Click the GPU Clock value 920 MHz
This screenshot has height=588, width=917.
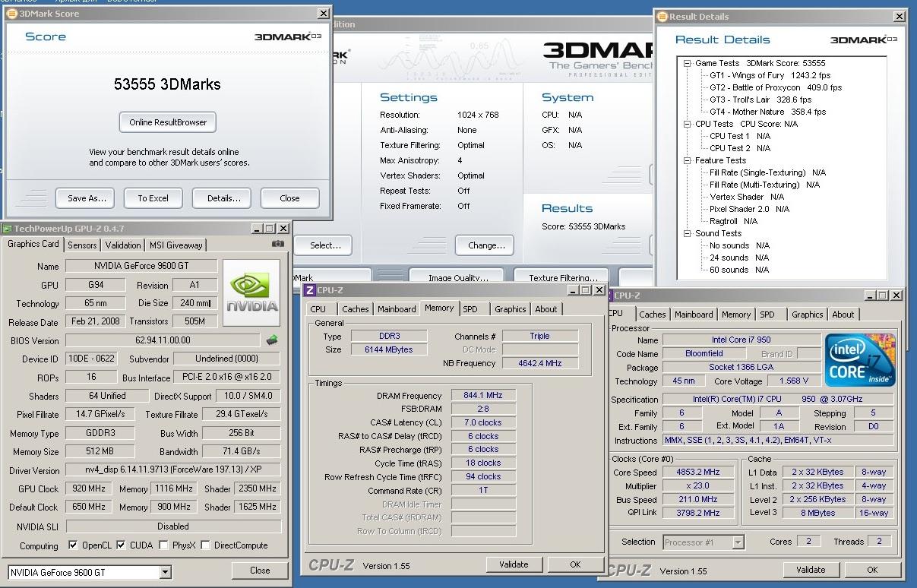pyautogui.click(x=88, y=488)
